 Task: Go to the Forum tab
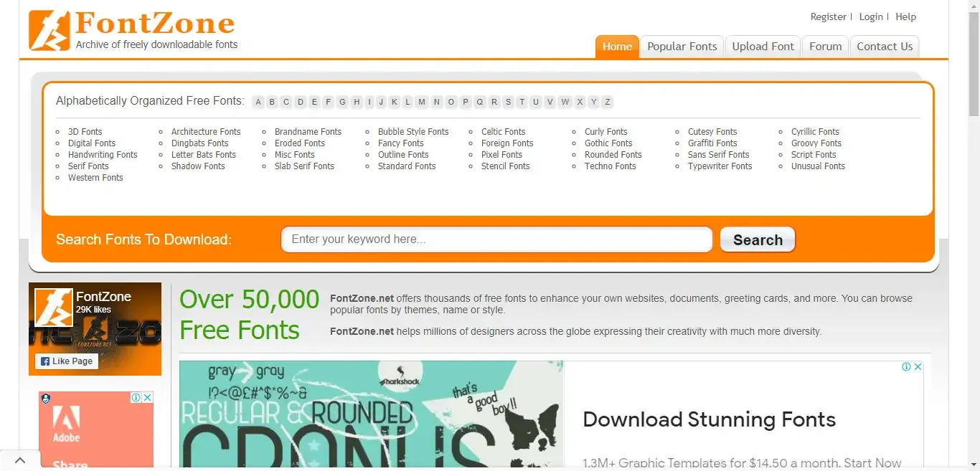825,47
